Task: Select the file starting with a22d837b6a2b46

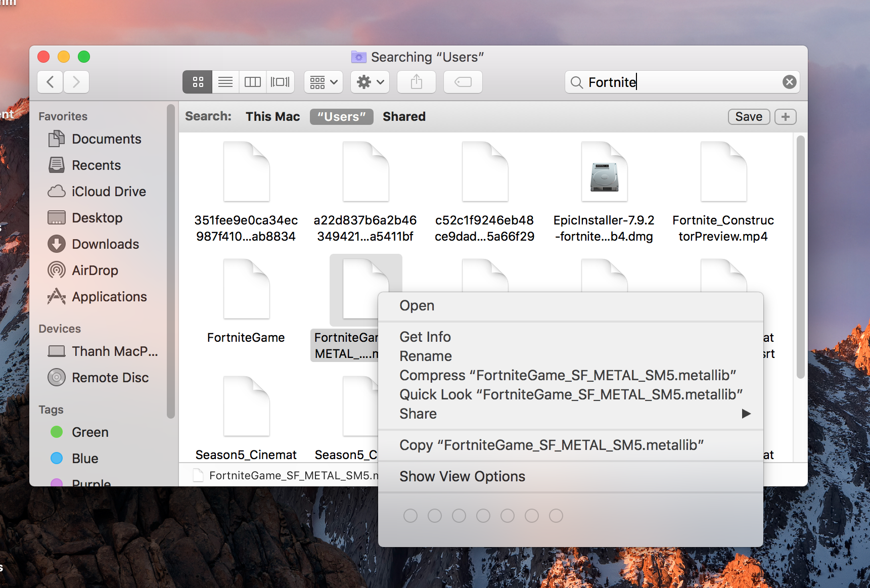Action: [365, 192]
